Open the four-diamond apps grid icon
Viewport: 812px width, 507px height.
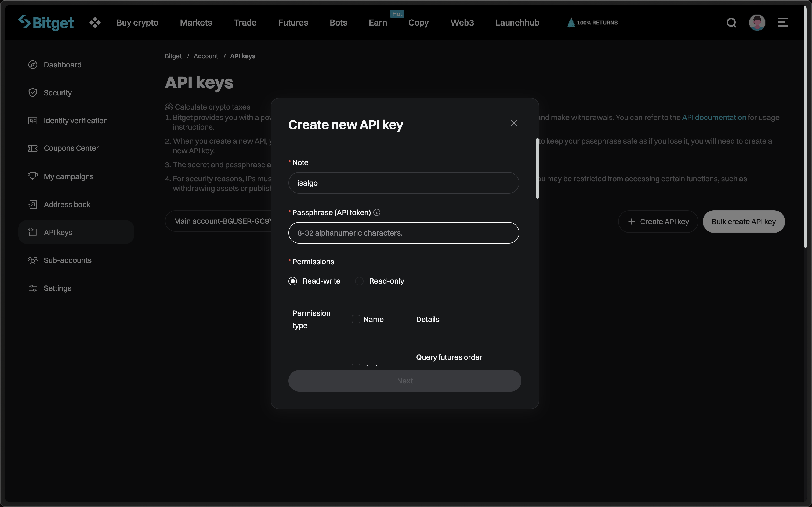(95, 23)
